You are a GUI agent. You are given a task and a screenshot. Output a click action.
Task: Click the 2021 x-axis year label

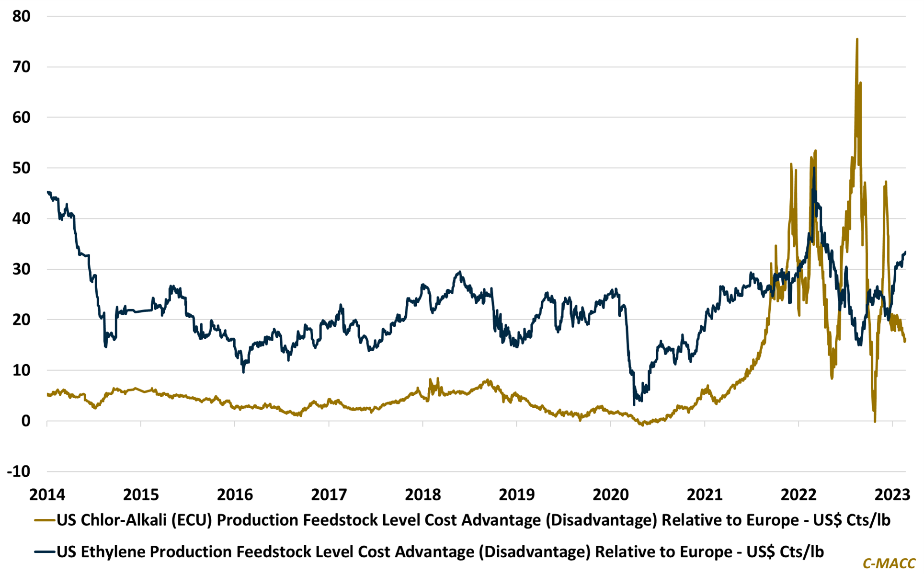(704, 494)
